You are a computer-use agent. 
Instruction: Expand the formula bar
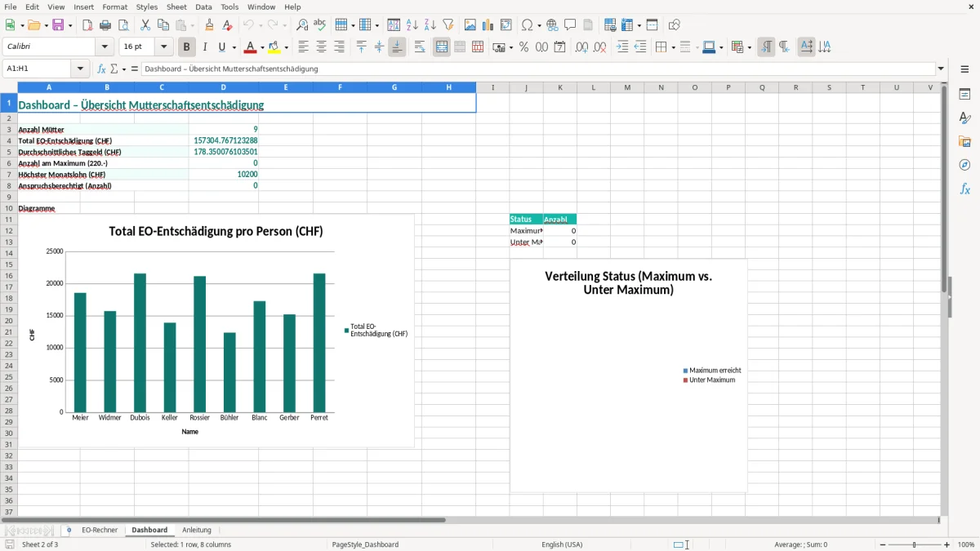point(941,69)
